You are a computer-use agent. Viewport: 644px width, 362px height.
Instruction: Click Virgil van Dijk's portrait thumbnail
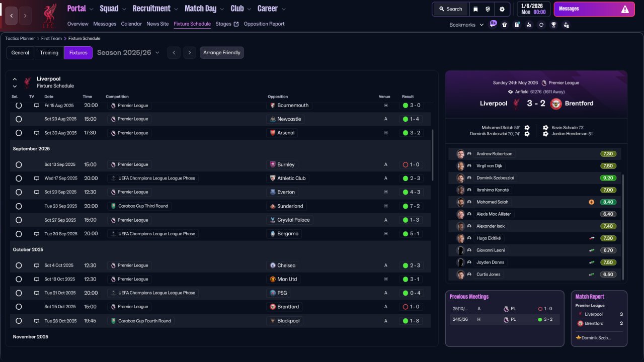click(x=460, y=166)
